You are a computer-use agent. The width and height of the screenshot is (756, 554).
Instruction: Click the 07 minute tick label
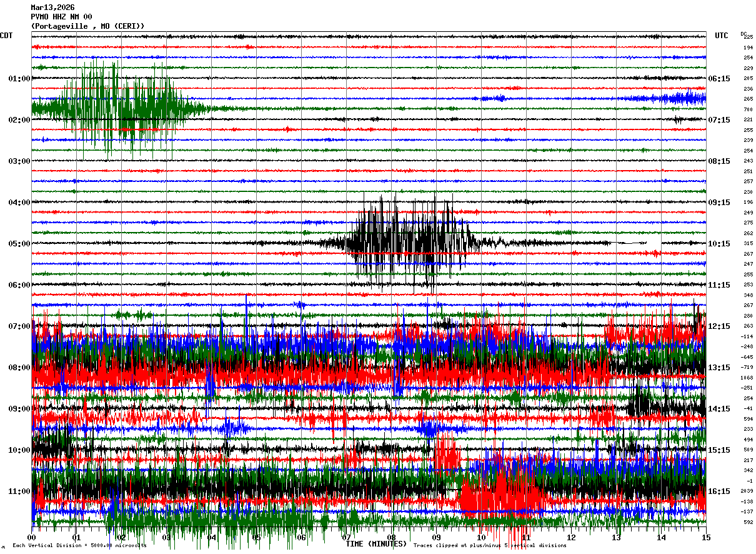coord(346,538)
